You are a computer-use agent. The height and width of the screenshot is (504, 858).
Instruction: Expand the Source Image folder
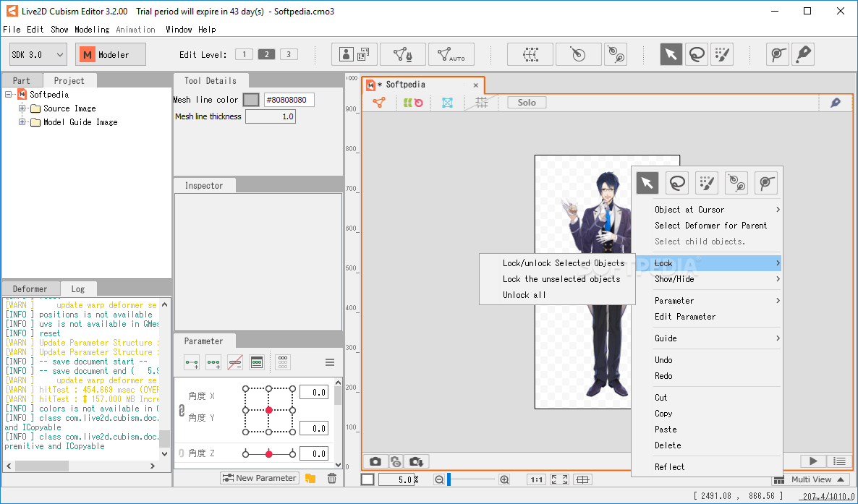click(x=22, y=108)
